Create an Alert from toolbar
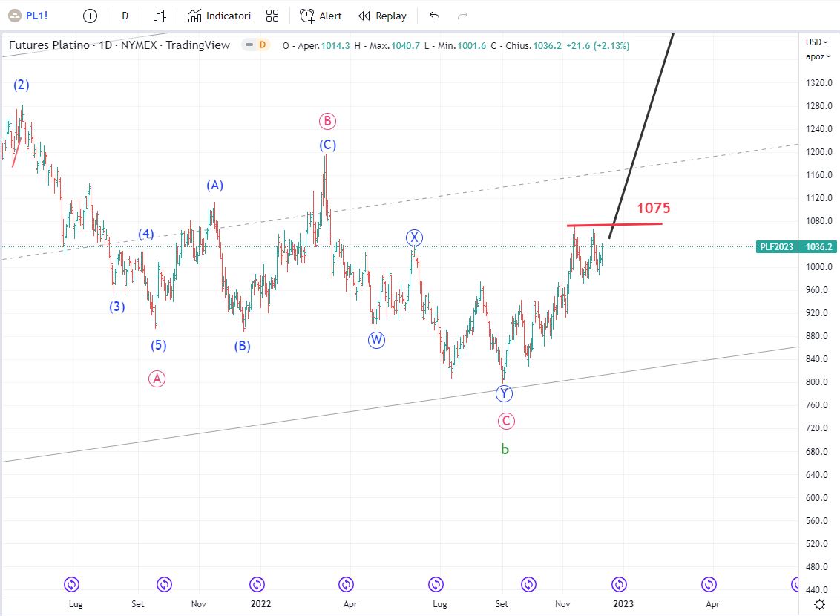Screen dimensions: 840x616 point(321,16)
